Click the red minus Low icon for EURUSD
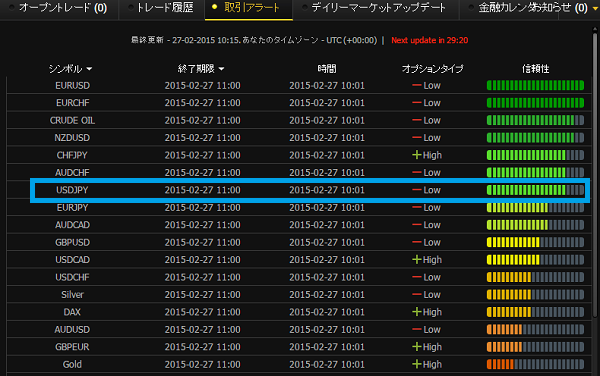 pos(417,85)
